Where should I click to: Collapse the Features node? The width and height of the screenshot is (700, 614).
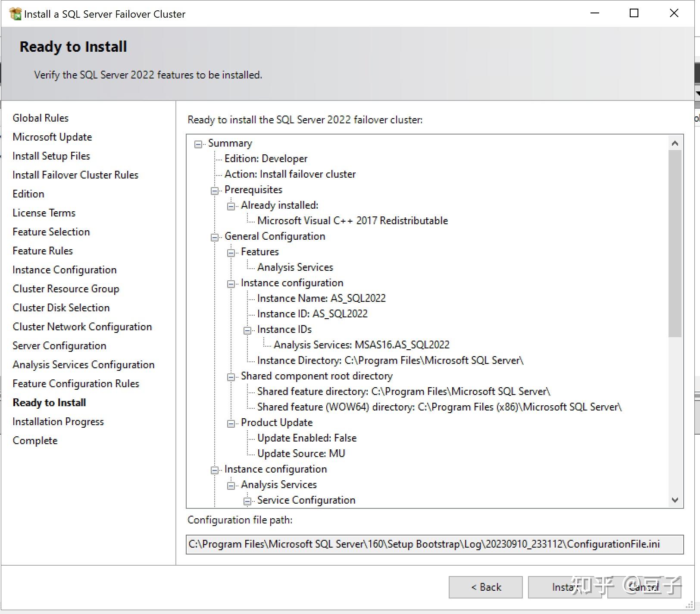coord(231,253)
